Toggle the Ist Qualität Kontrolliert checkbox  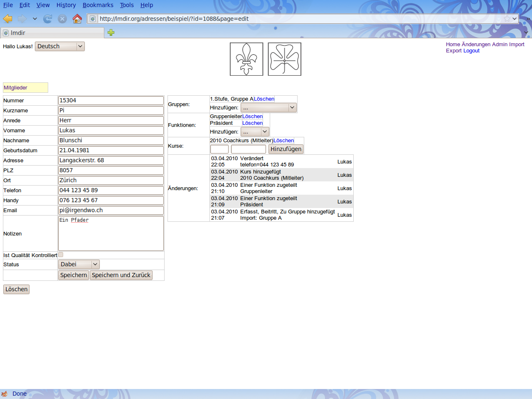coord(61,255)
